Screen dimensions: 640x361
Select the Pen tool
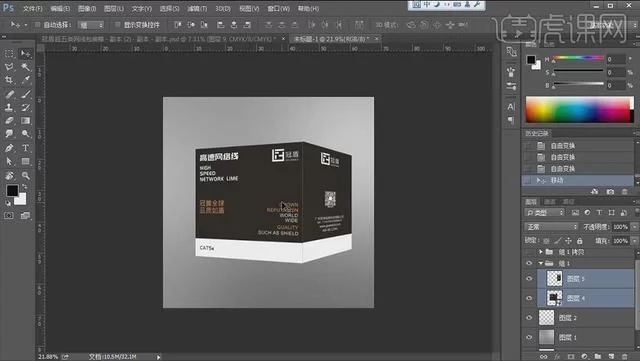click(9, 148)
